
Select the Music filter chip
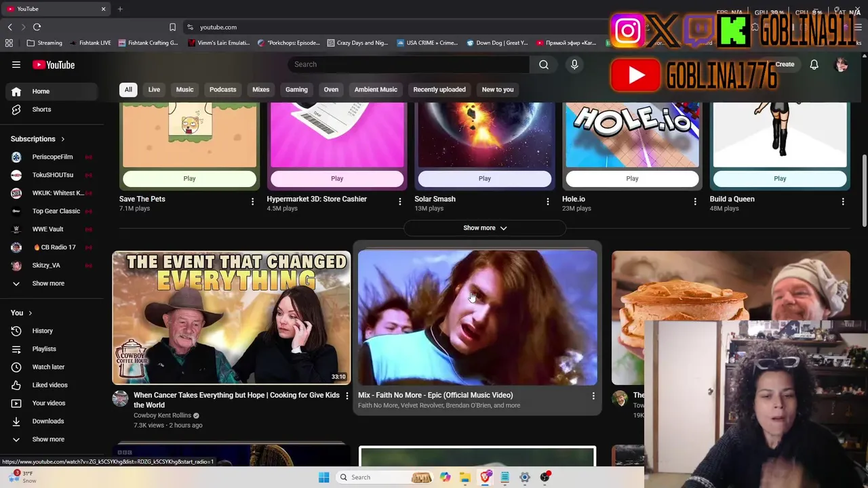click(184, 89)
